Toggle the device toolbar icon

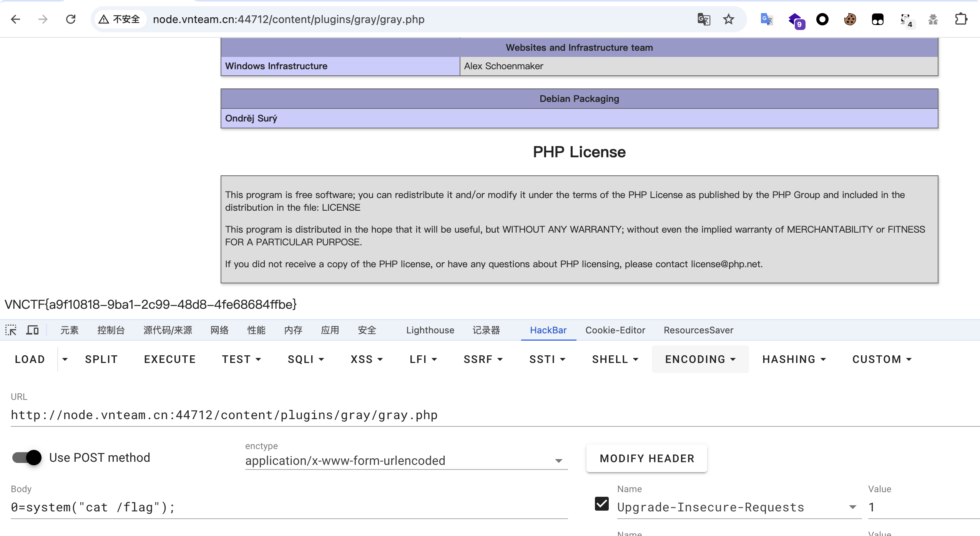(x=32, y=330)
